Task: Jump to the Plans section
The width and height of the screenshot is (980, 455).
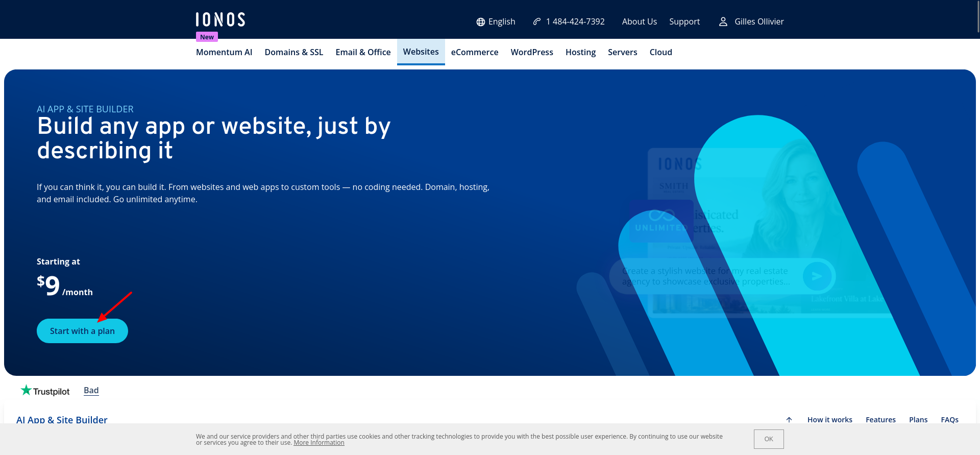Action: (x=918, y=420)
